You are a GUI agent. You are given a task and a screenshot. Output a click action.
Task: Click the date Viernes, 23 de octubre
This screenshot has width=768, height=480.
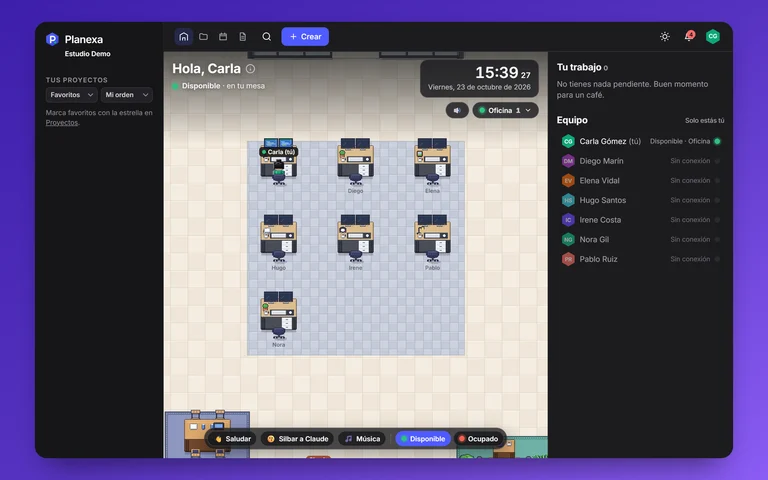pyautogui.click(x=479, y=87)
